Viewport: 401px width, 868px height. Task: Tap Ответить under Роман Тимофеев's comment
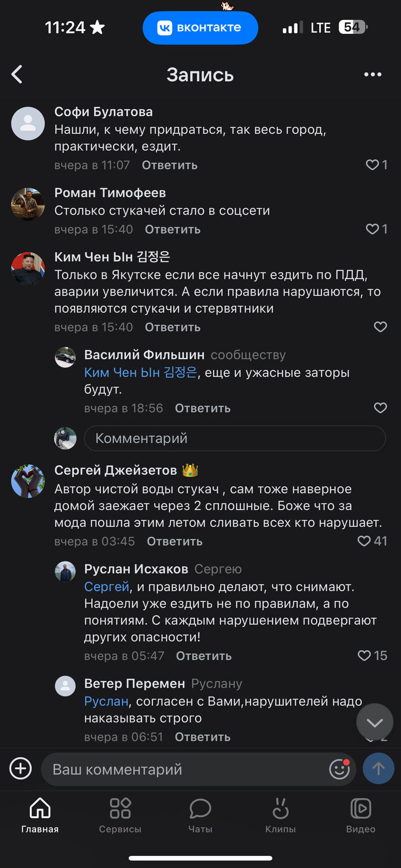[172, 229]
